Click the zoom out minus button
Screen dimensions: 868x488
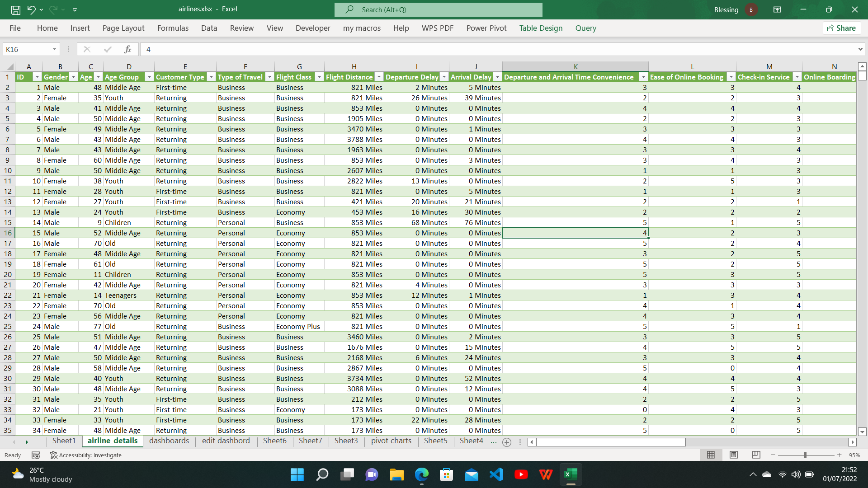773,455
